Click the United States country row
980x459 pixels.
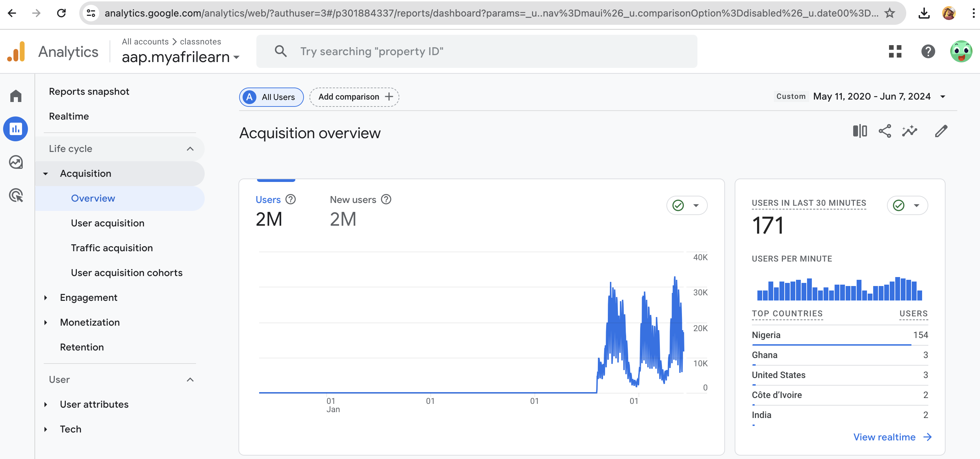(x=840, y=375)
